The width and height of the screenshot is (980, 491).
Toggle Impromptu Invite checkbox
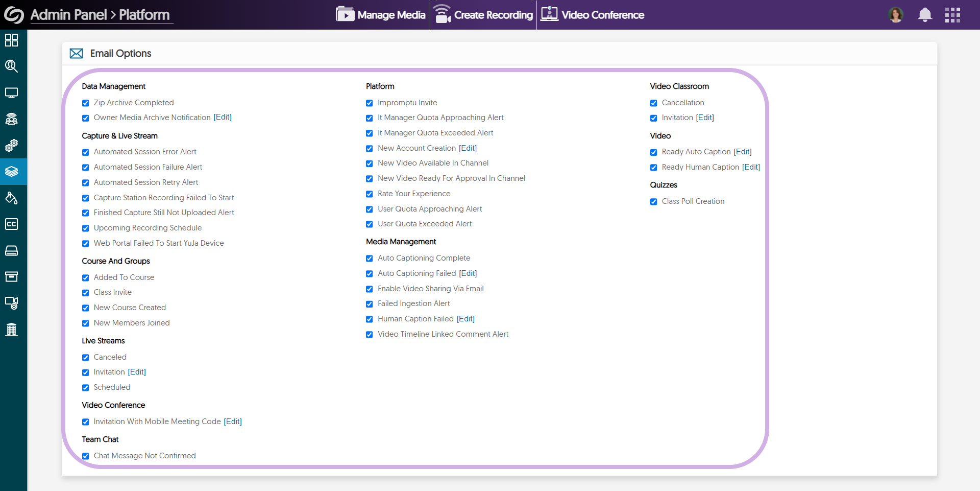click(x=370, y=103)
